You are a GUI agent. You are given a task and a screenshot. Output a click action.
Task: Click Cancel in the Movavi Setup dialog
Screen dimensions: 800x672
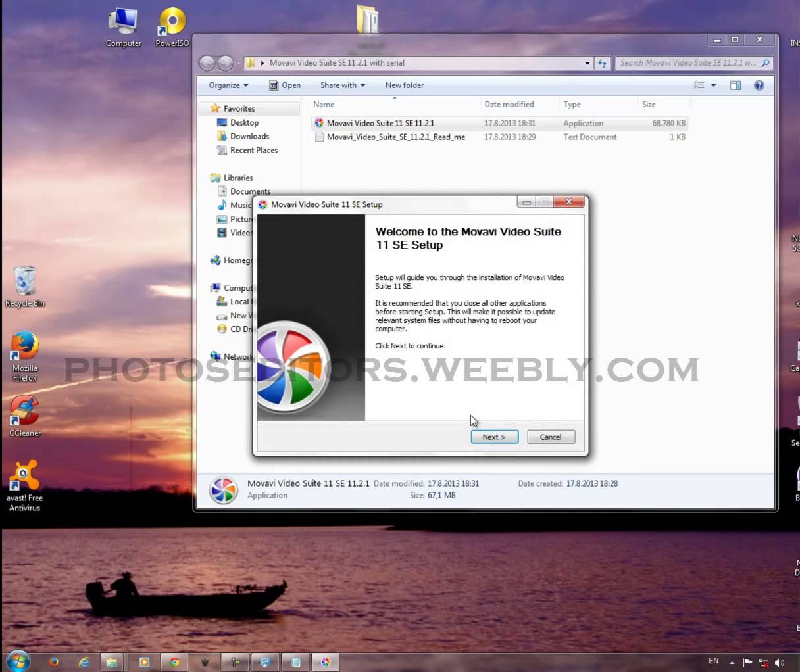551,437
